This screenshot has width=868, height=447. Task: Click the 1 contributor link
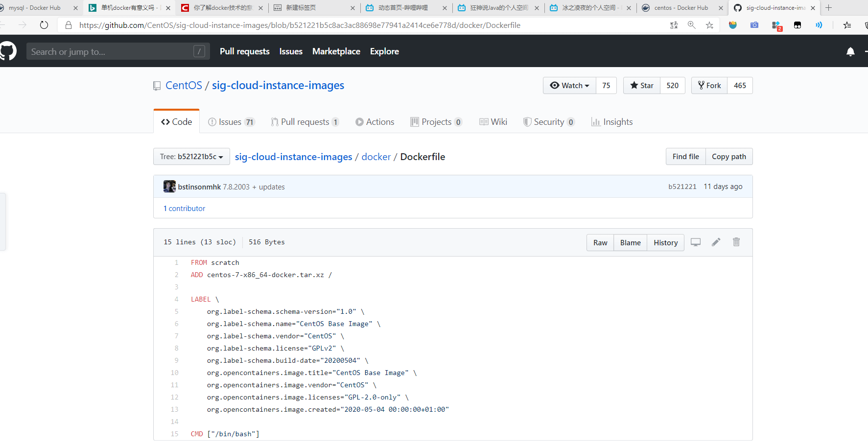pyautogui.click(x=184, y=209)
